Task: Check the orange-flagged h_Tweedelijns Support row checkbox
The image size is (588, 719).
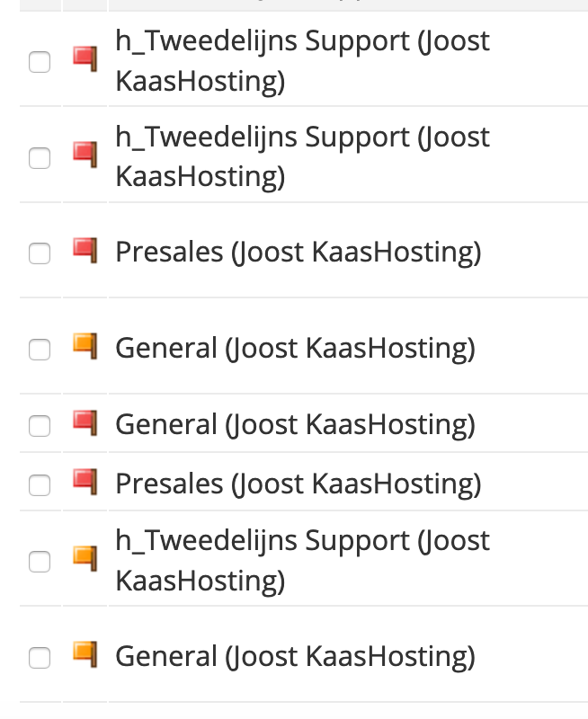Action: (40, 562)
